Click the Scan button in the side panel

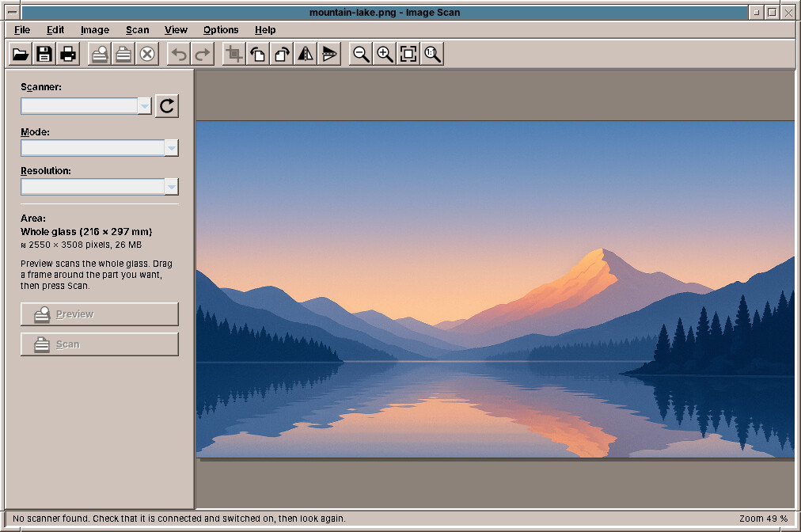(x=100, y=344)
